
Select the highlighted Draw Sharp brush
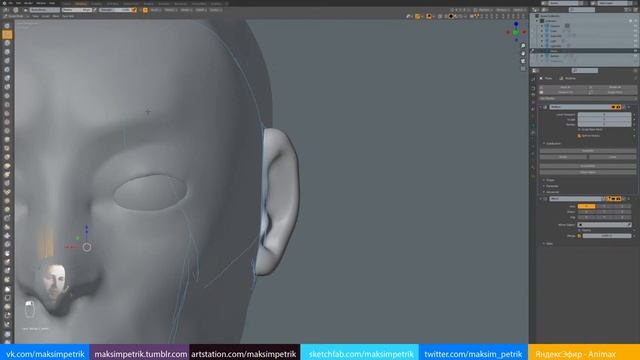tap(7, 35)
